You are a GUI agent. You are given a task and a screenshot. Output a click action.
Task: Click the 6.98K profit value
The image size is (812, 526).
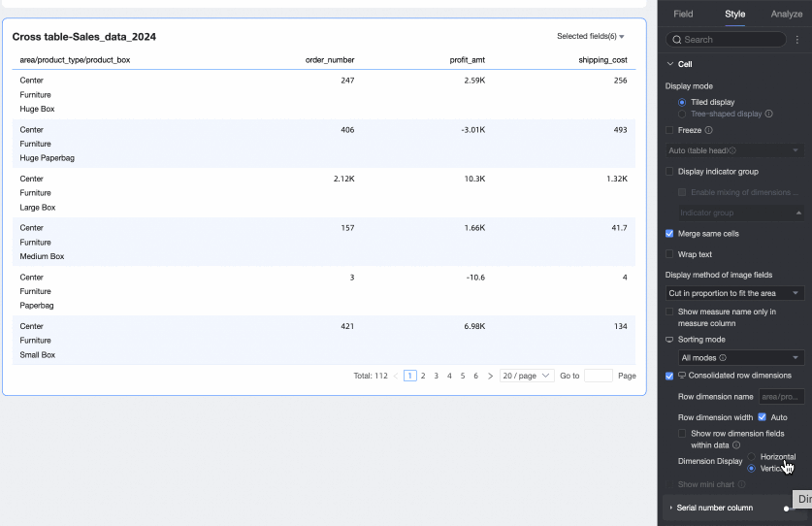pos(474,326)
